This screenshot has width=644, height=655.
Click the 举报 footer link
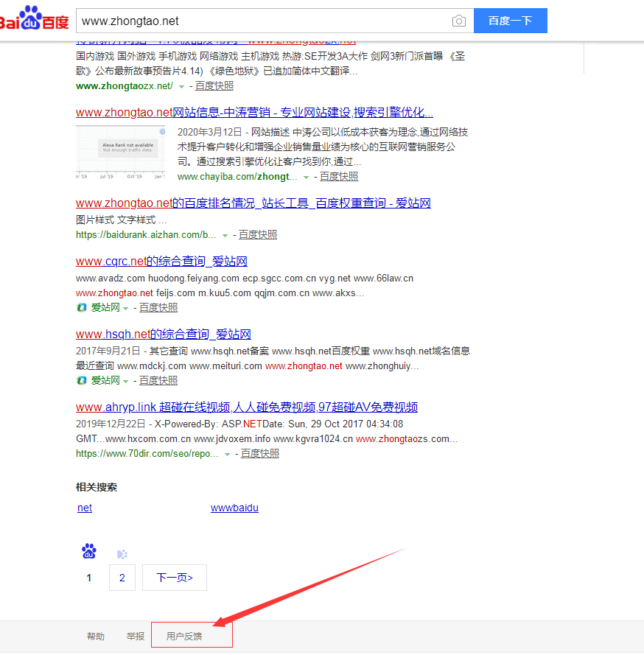(x=136, y=637)
